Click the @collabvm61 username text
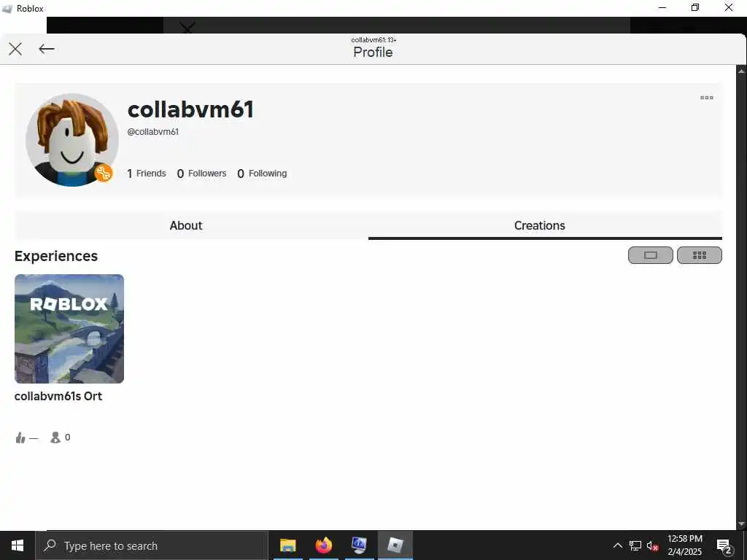 point(153,132)
